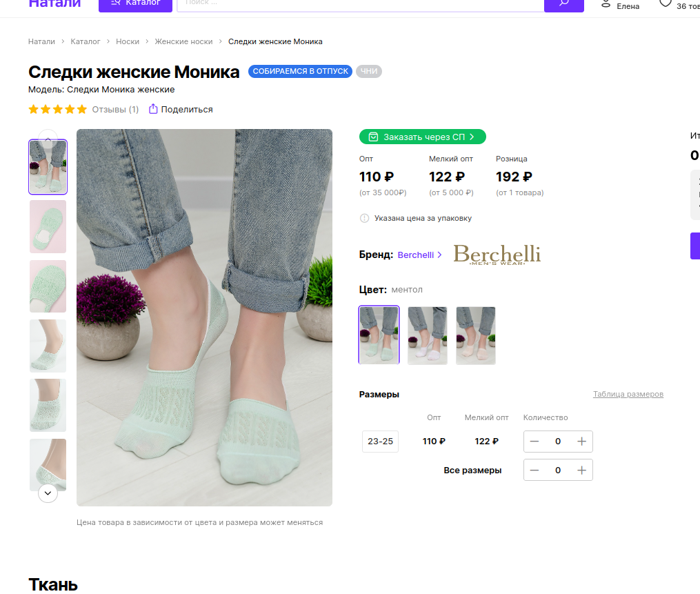700x594 pixels.
Task: Go to Женские носки breadcrumb
Action: tap(183, 41)
